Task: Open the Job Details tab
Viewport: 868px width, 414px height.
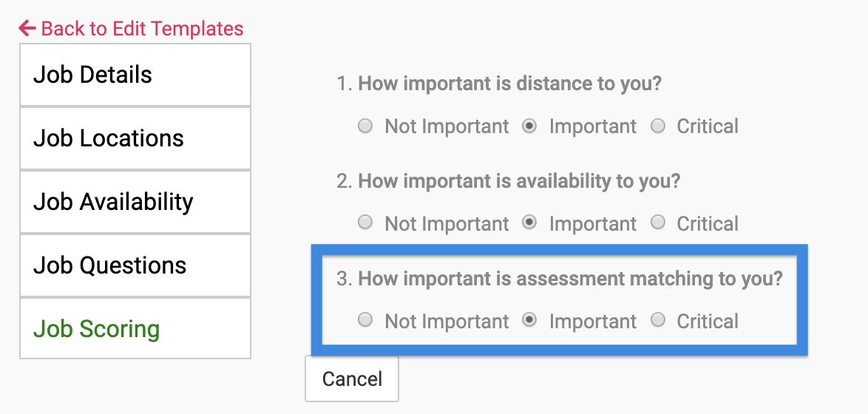Action: tap(135, 75)
